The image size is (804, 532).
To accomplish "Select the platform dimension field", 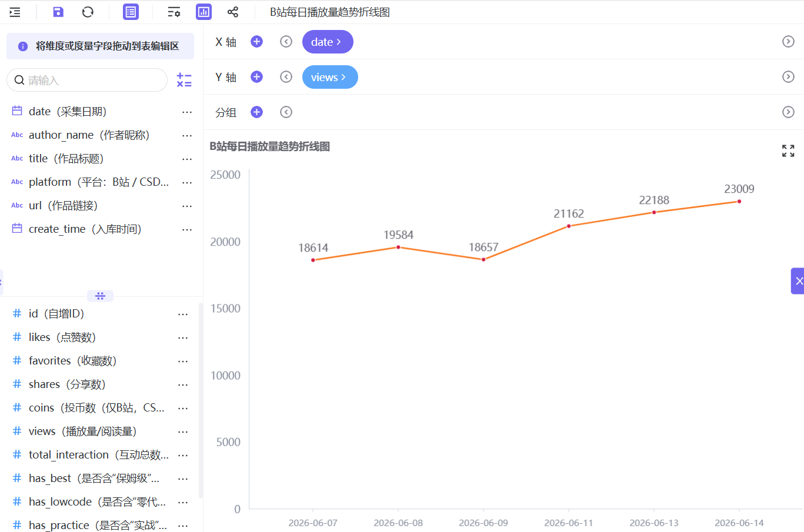I will click(x=99, y=182).
